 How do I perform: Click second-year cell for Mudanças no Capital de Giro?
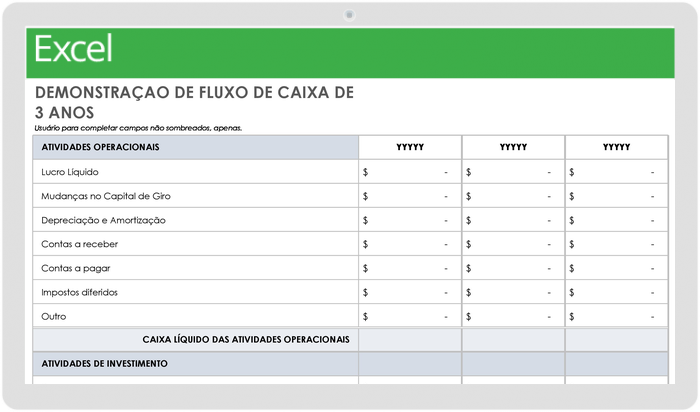pos(513,196)
